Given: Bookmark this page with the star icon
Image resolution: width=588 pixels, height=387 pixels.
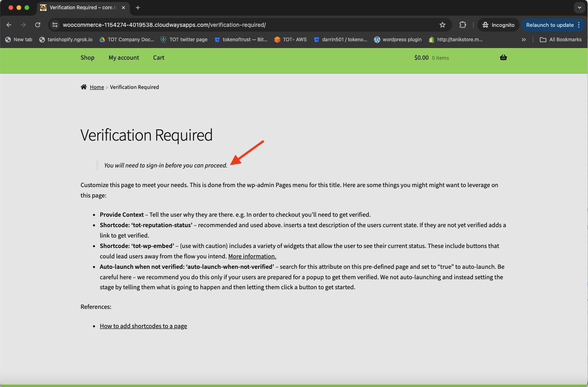Looking at the screenshot, I should pos(443,25).
